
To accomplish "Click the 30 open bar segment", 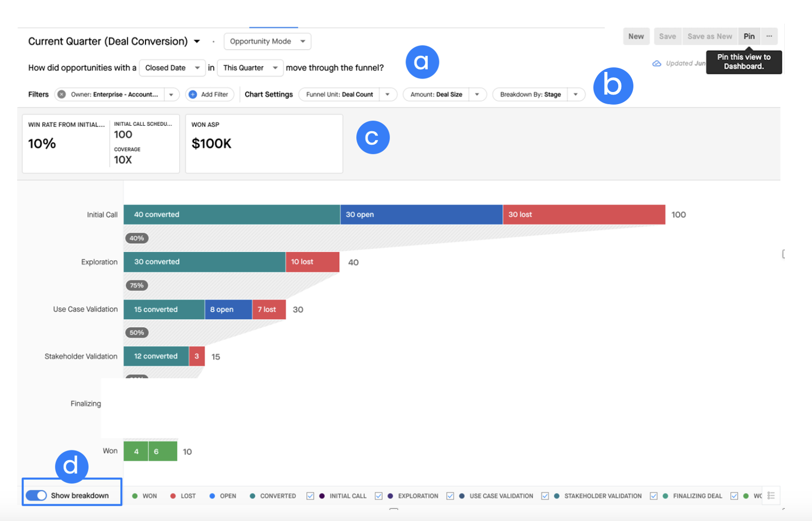I will click(422, 214).
